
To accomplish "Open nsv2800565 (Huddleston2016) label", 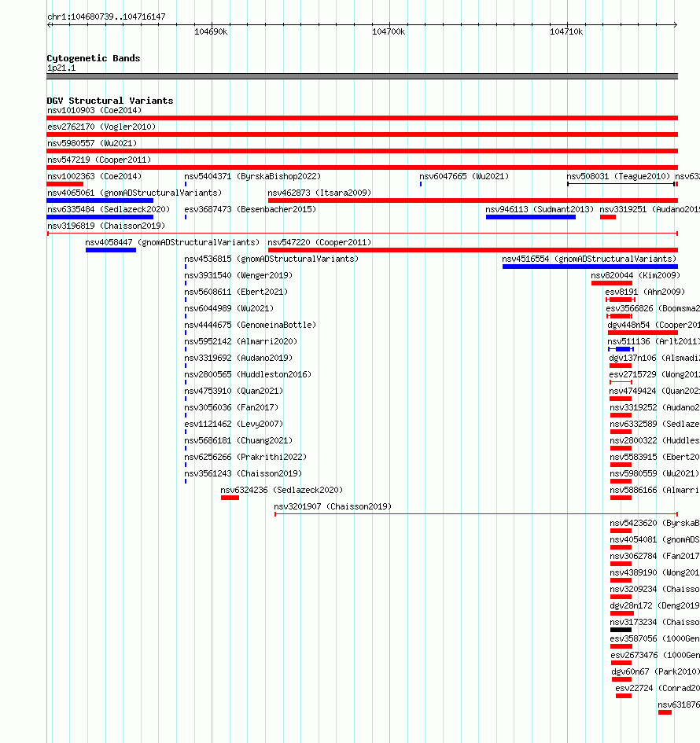I will pyautogui.click(x=248, y=374).
